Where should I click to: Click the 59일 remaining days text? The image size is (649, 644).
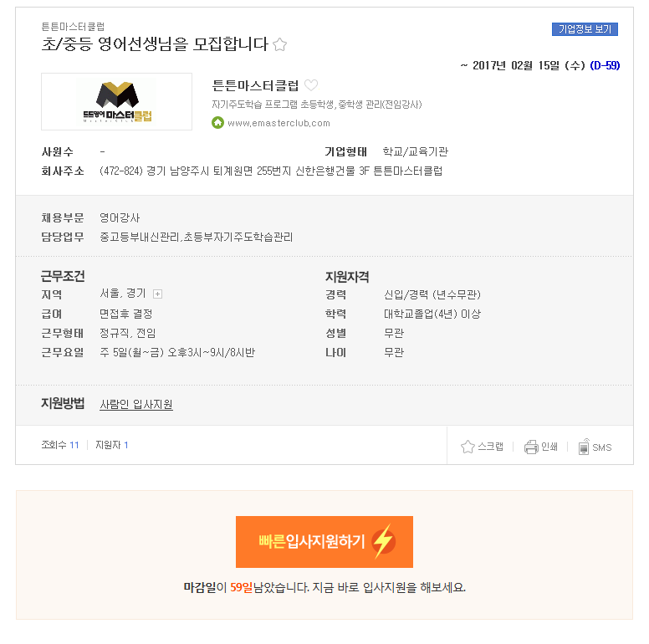242,587
